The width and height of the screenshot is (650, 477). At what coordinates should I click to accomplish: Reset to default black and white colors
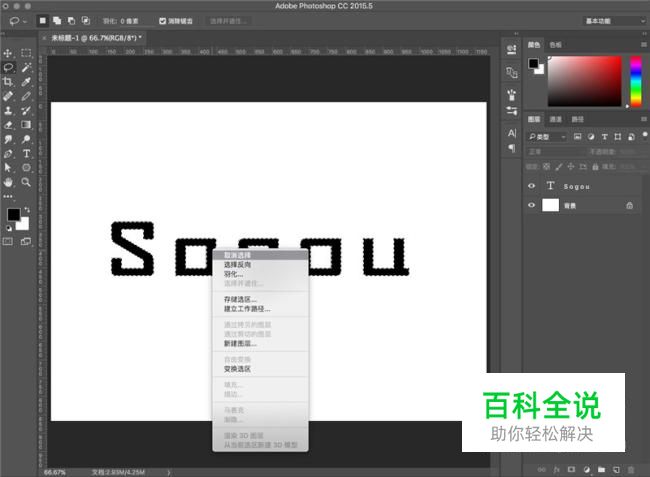9,228
